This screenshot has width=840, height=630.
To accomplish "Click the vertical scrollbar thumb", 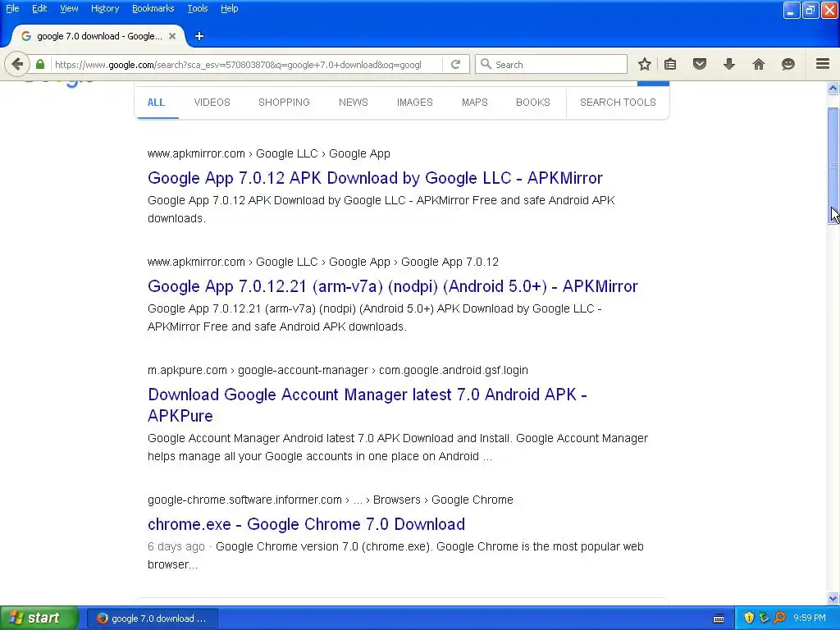I will (x=833, y=166).
